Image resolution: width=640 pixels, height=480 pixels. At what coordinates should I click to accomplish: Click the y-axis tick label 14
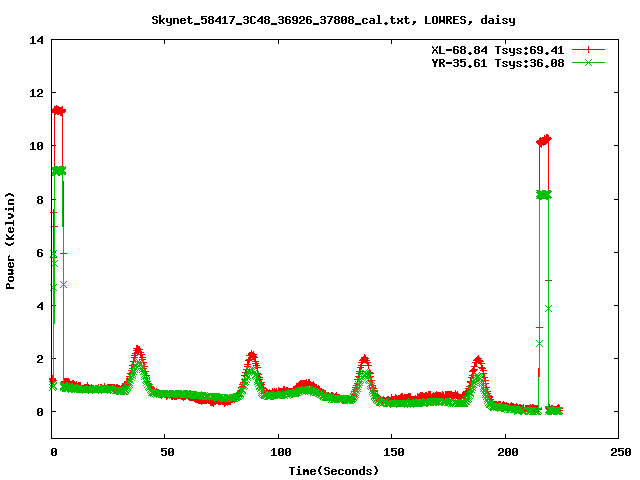pyautogui.click(x=37, y=40)
